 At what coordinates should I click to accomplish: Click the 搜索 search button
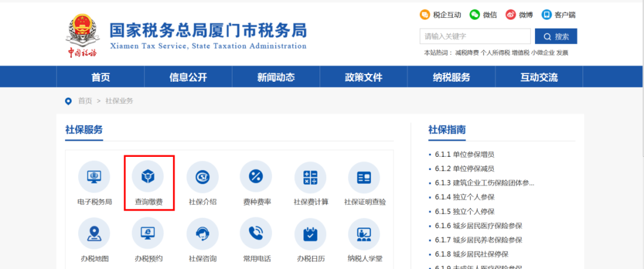(x=556, y=36)
